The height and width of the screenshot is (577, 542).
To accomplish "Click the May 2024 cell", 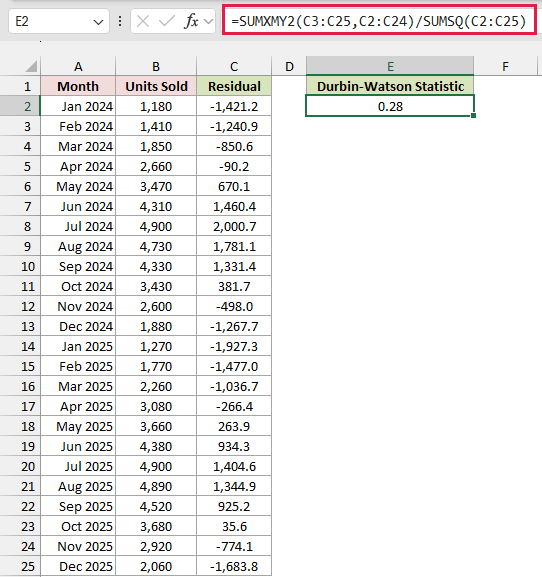I will click(x=78, y=186).
